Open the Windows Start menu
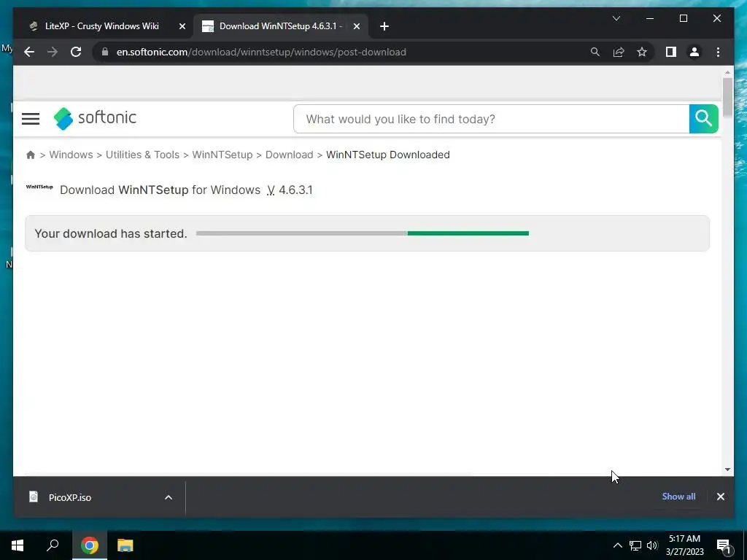Viewport: 747px width, 560px height. [x=18, y=545]
